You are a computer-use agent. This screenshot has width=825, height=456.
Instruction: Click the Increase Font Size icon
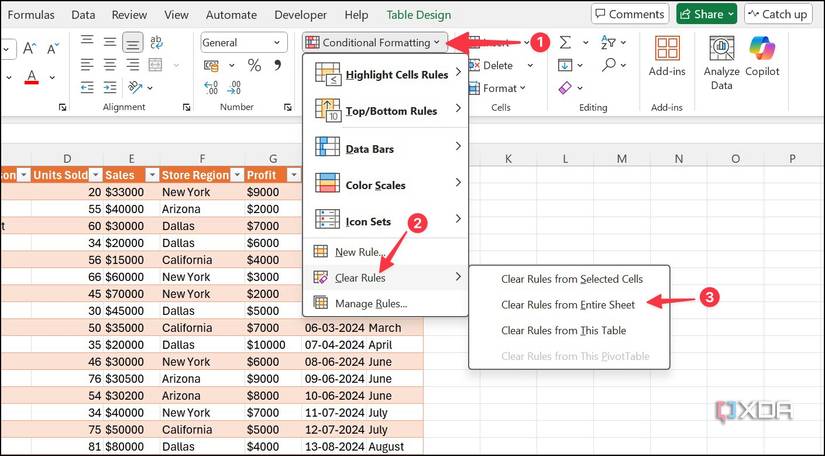tap(29, 49)
